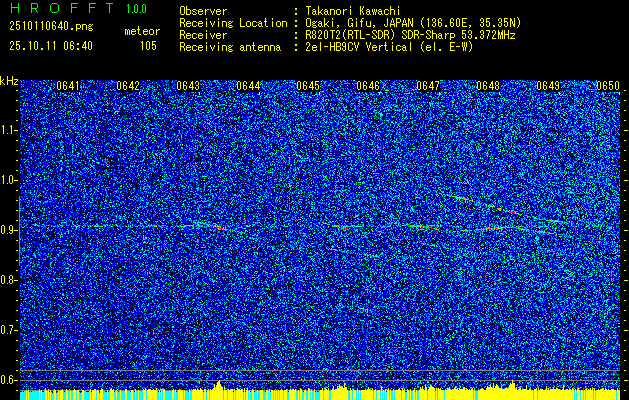Click the 0649 time marker
This screenshot has width=629, height=400.
click(548, 86)
